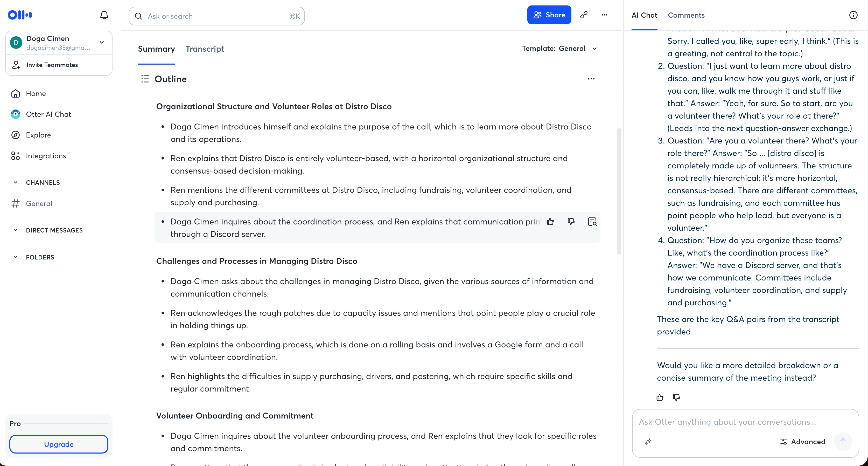This screenshot has height=466, width=868.
Task: Open the Template: General dropdown
Action: 560,49
